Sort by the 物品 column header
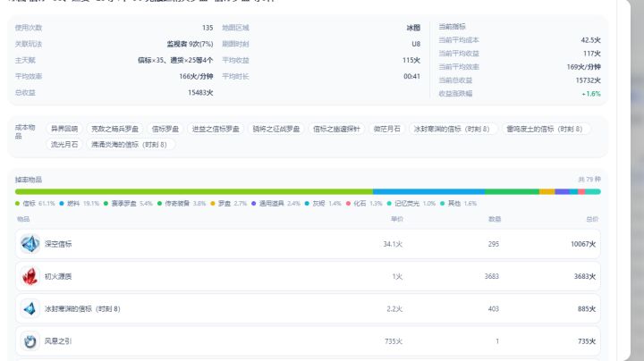This screenshot has height=361, width=644. 23,219
